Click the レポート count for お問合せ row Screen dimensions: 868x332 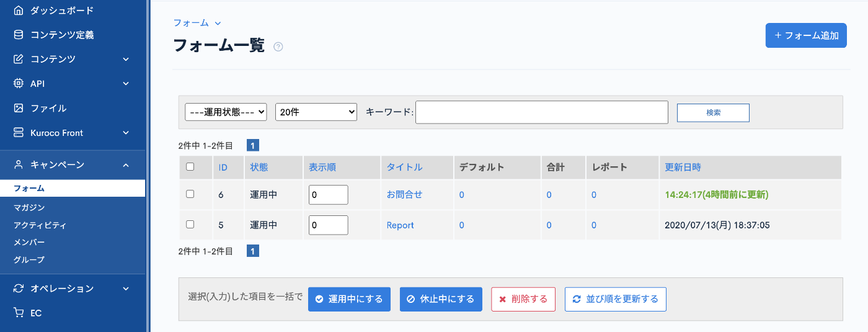594,194
